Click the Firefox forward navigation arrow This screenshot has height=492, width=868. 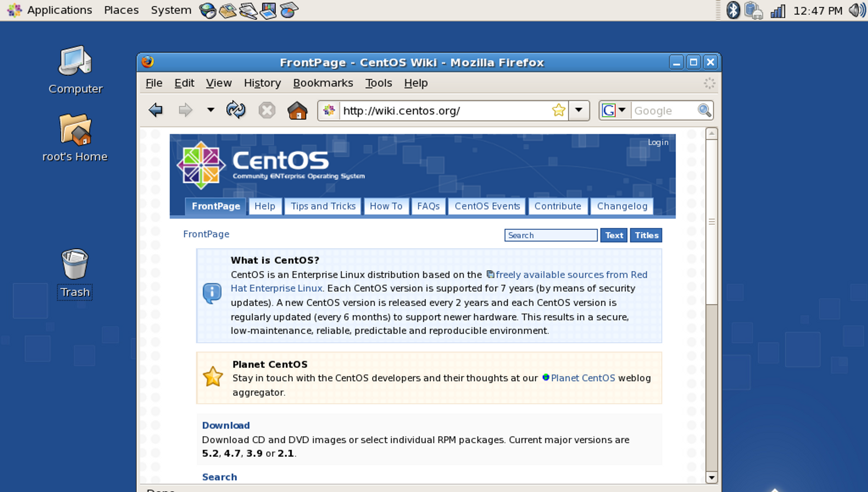click(x=185, y=110)
